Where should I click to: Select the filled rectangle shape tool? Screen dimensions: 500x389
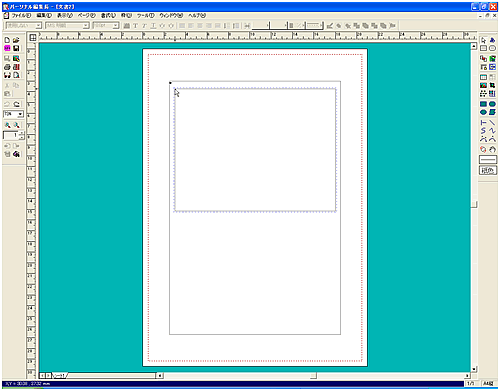[483, 104]
